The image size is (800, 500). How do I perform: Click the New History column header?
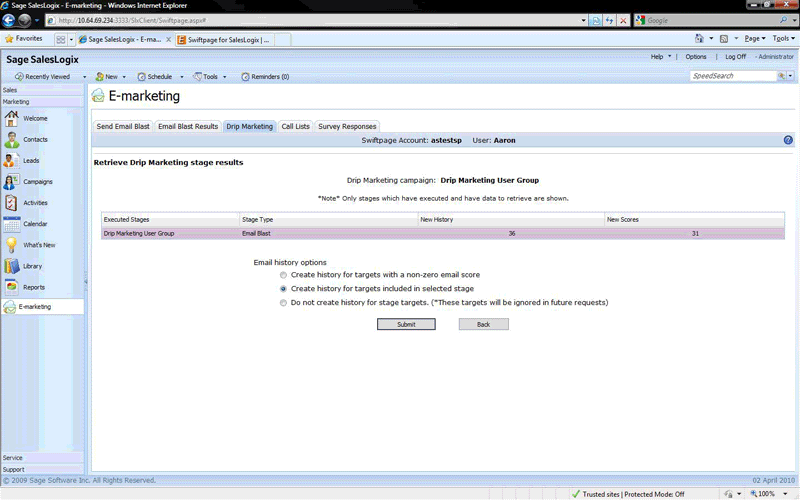point(511,220)
